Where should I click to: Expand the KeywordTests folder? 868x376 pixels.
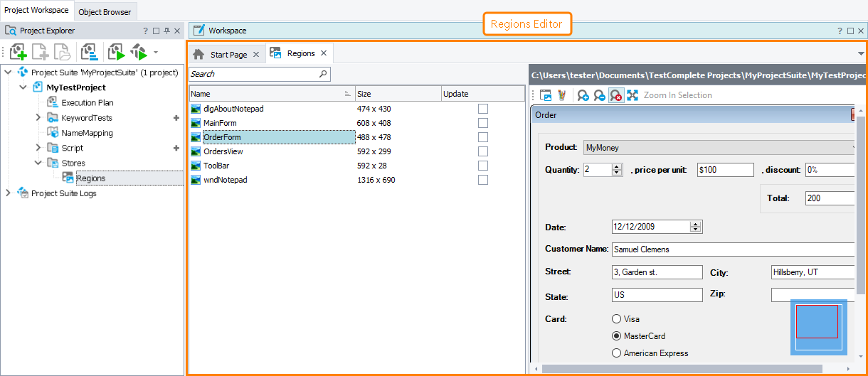tap(38, 118)
